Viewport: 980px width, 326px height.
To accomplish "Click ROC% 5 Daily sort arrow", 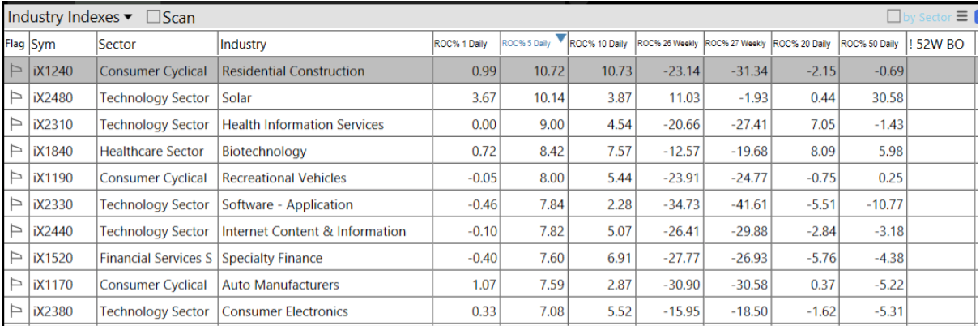I will (x=560, y=38).
